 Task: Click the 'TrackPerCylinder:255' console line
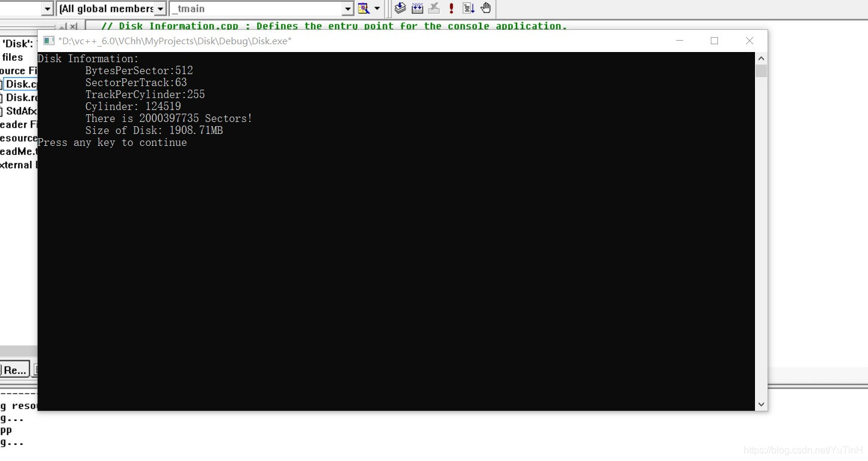[145, 94]
